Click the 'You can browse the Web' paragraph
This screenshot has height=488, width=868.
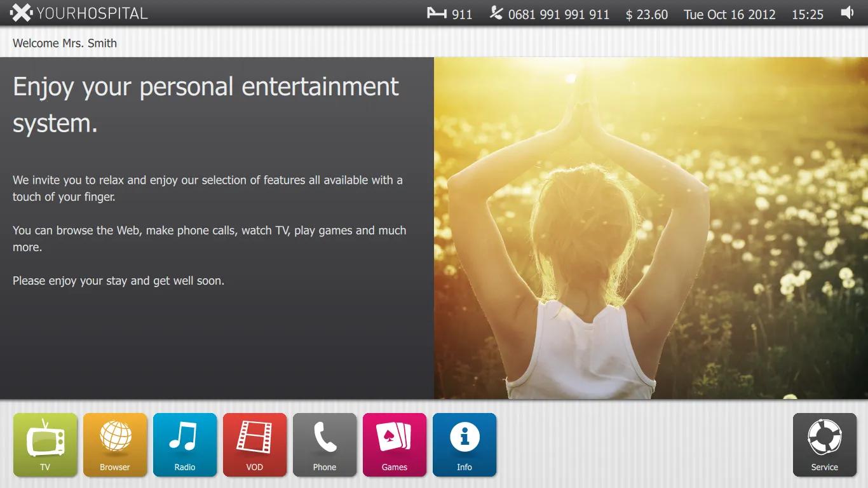point(210,239)
